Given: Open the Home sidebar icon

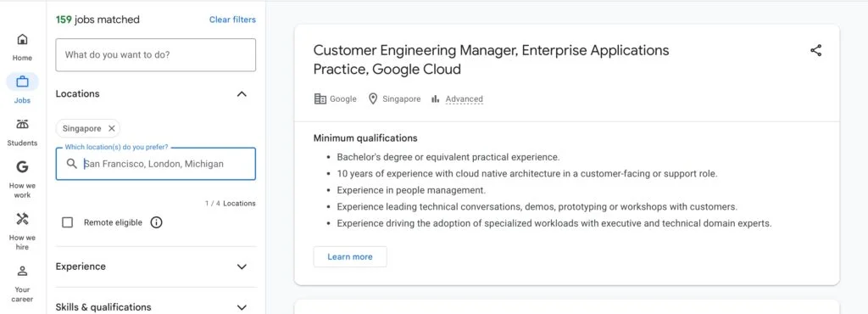Looking at the screenshot, I should coord(22,39).
